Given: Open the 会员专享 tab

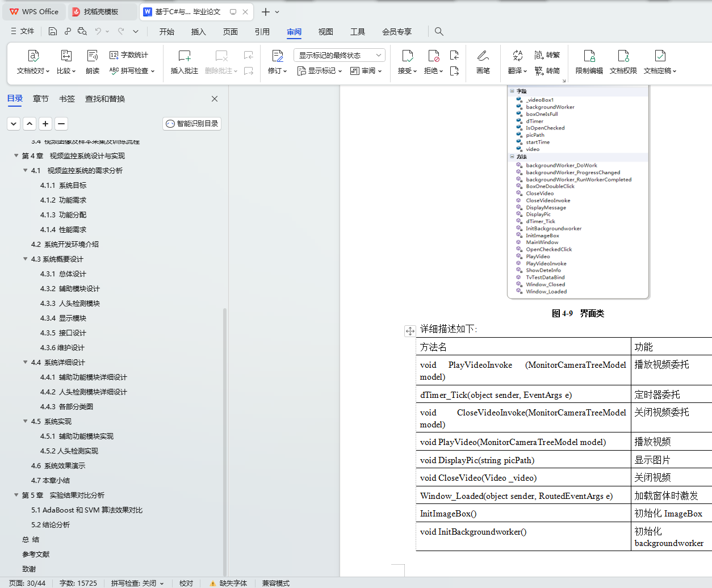Looking at the screenshot, I should click(397, 32).
